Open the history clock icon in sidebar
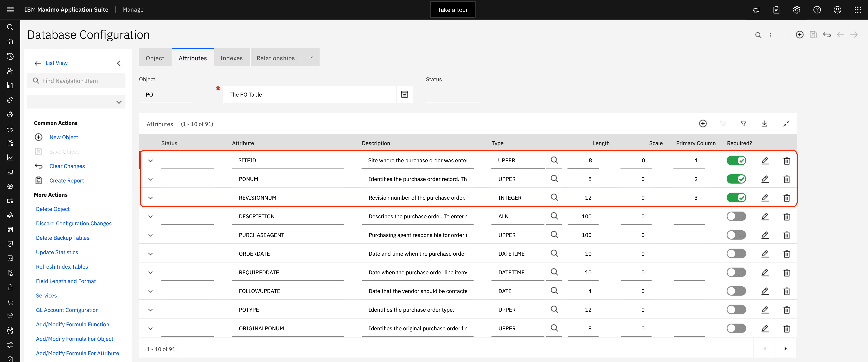The height and width of the screenshot is (362, 868). click(10, 56)
